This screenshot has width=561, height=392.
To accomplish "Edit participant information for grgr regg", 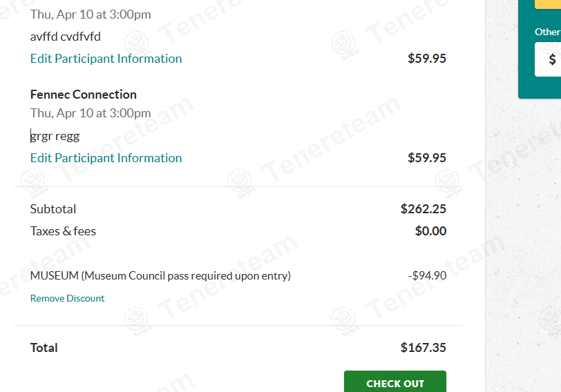I will pyautogui.click(x=106, y=158).
